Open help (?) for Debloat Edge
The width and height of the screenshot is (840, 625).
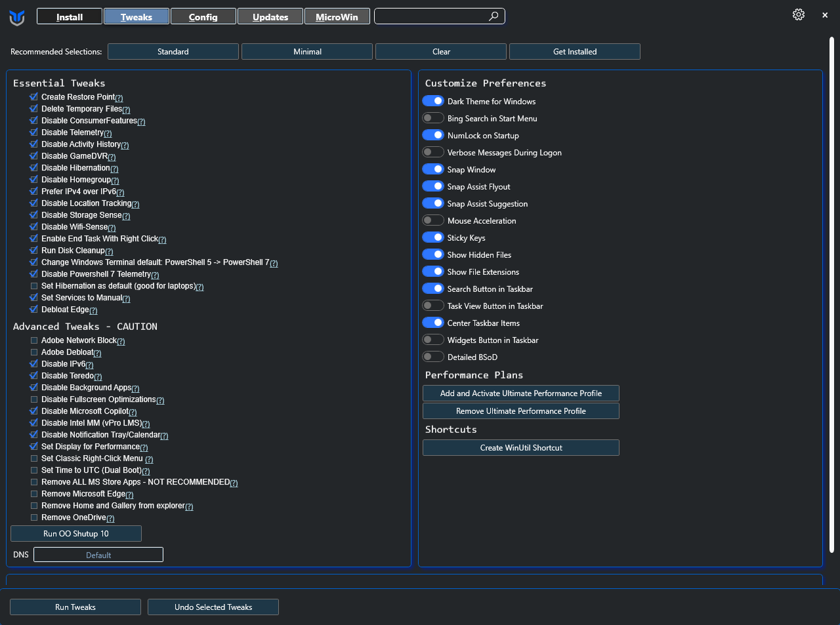pos(93,310)
